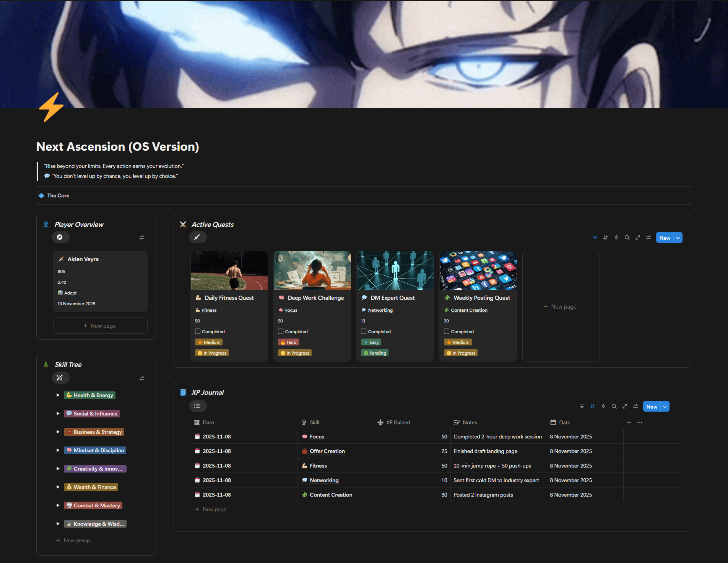Click sort icon in Active Quests toolbar
Viewport: 728px width, 563px height.
click(605, 237)
